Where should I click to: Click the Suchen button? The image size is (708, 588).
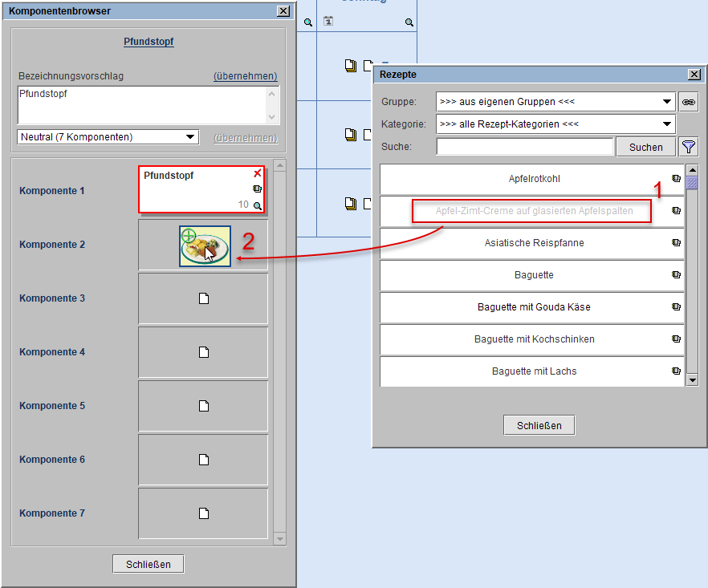pyautogui.click(x=645, y=147)
